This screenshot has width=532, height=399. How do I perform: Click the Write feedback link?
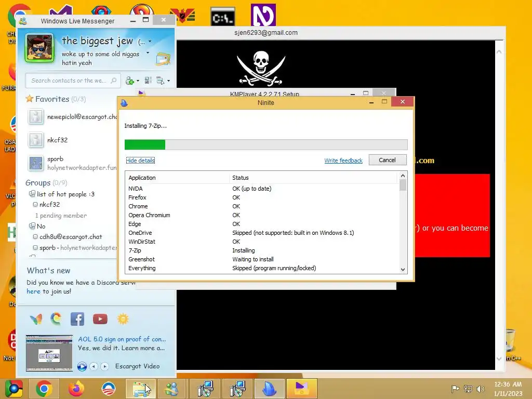click(343, 161)
